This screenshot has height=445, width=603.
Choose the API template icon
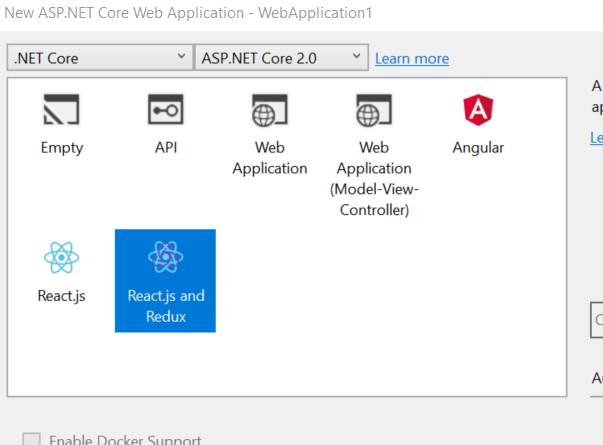point(166,110)
